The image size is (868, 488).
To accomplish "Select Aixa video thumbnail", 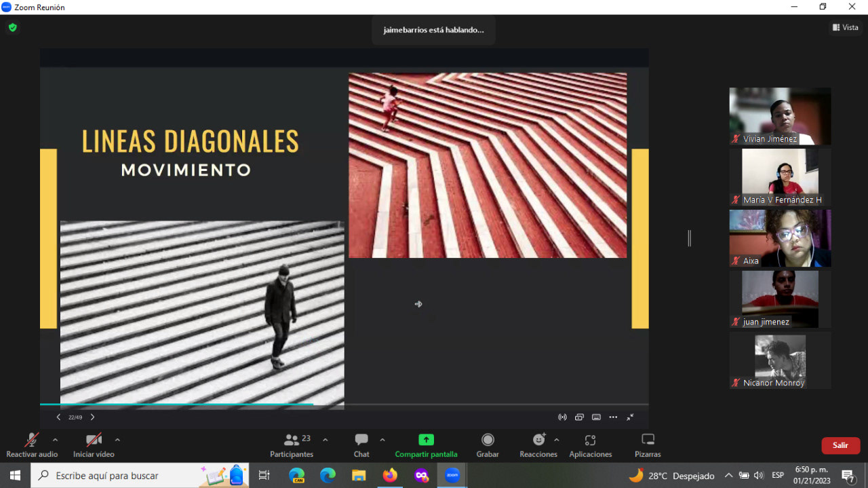I will pos(780,238).
